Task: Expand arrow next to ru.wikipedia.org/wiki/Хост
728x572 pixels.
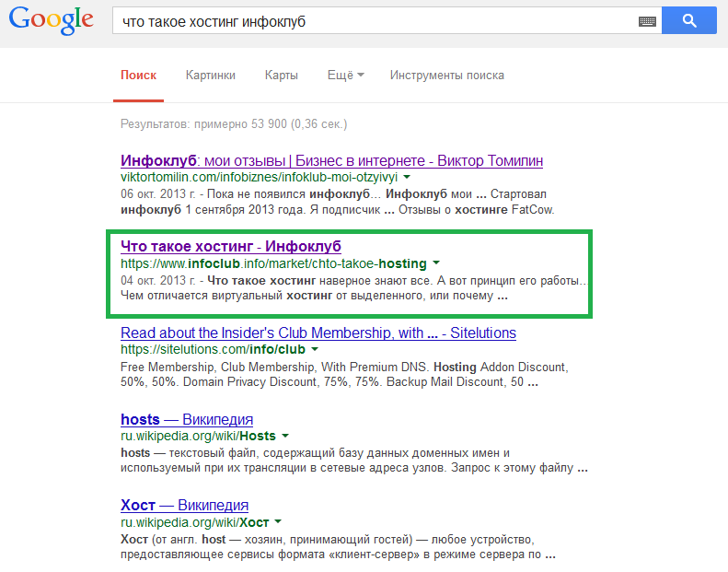Action: [x=278, y=522]
